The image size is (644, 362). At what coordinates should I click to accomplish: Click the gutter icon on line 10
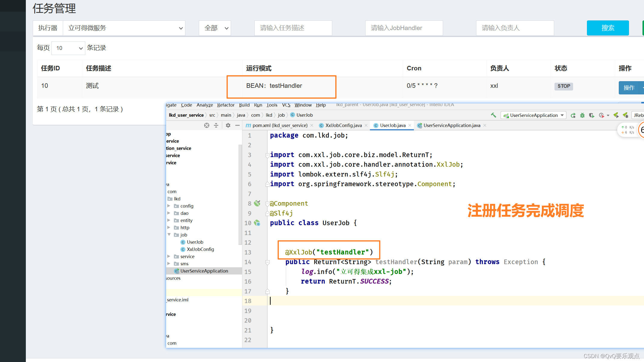click(257, 223)
